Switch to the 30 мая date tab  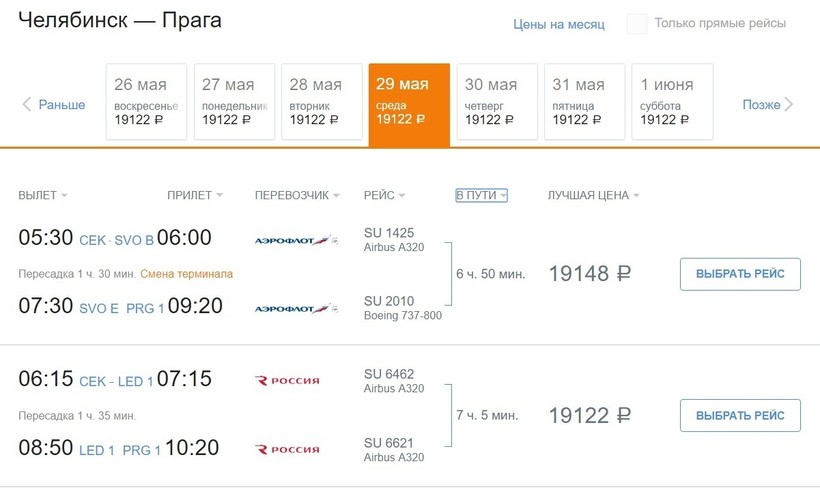pos(497,101)
